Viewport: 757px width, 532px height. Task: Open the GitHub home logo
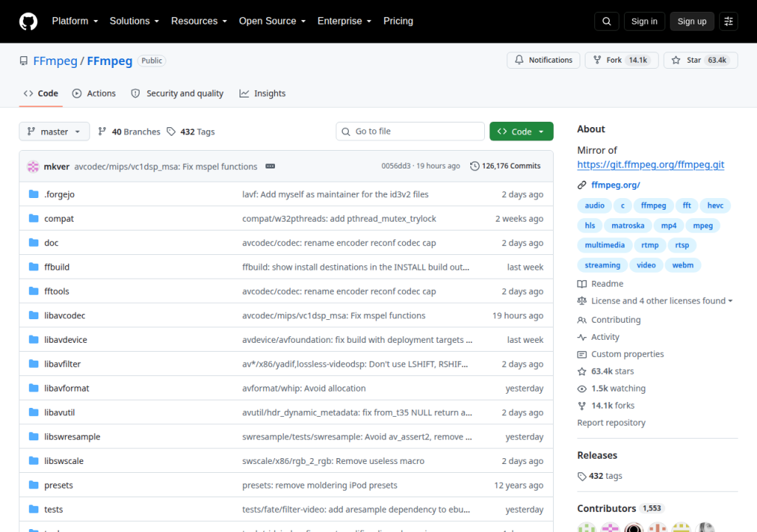click(x=28, y=21)
